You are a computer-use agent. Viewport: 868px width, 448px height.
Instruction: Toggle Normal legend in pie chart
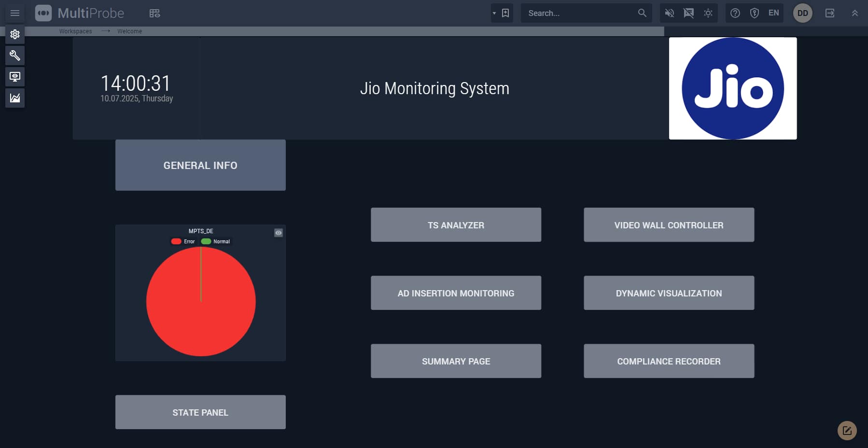tap(215, 241)
